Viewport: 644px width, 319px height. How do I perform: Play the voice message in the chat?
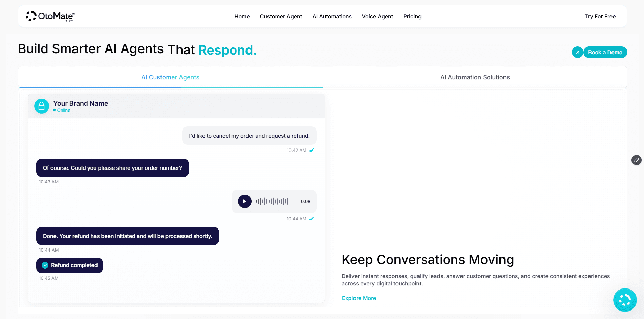point(245,201)
